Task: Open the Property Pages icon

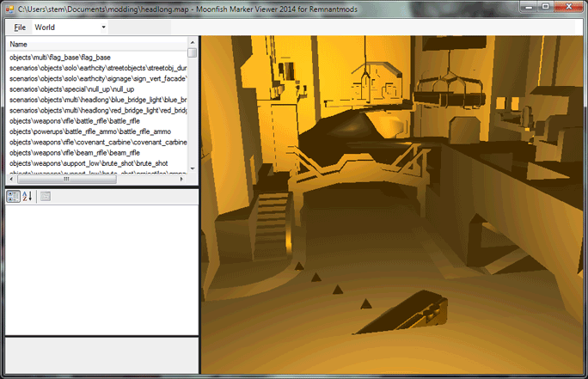Action: 46,197
